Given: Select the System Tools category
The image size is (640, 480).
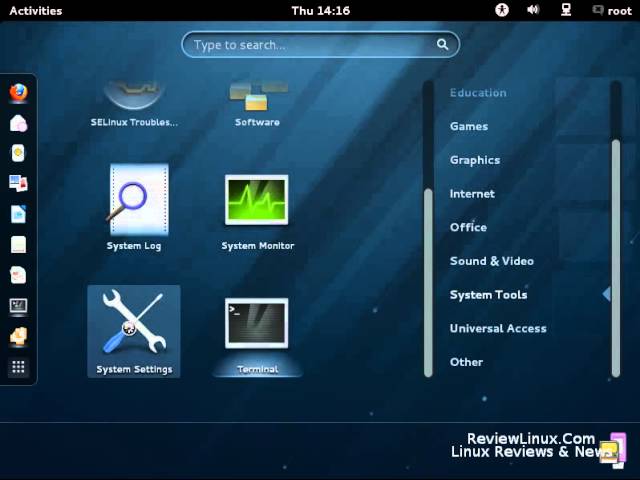Looking at the screenshot, I should (489, 295).
